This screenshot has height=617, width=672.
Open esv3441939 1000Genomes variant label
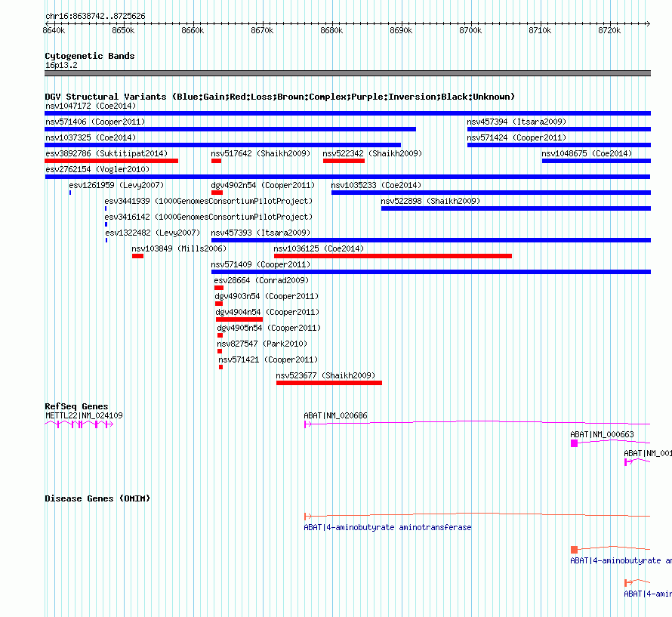tap(208, 201)
